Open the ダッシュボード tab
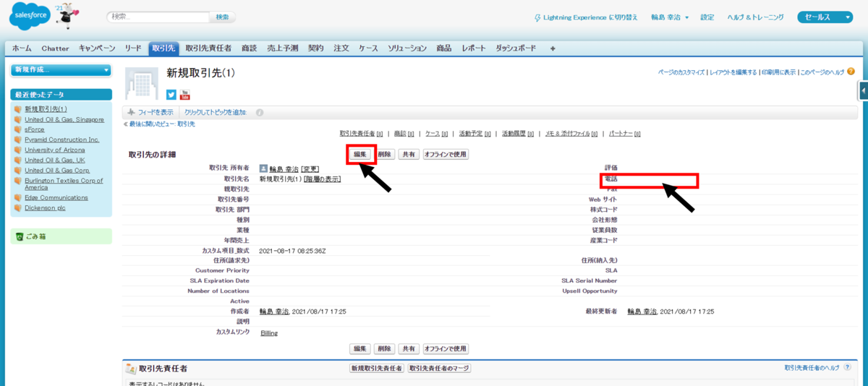 [516, 48]
